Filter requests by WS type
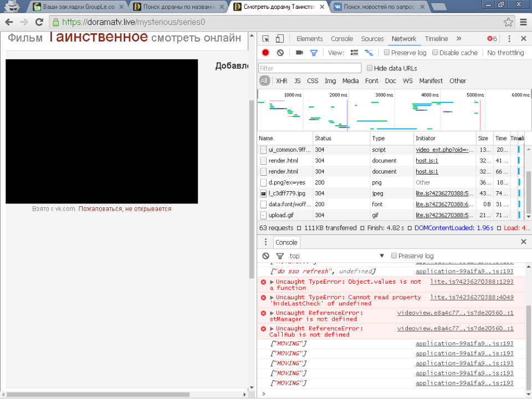The image size is (532, 399). 407,81
